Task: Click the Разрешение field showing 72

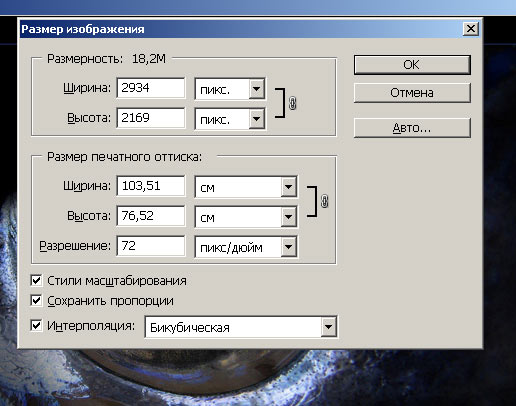Action: (151, 246)
